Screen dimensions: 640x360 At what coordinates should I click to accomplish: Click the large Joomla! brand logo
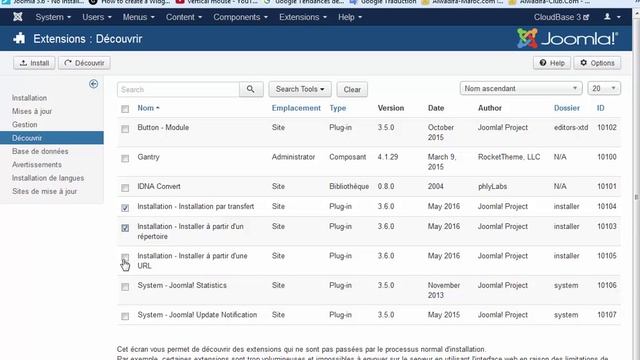coord(568,38)
